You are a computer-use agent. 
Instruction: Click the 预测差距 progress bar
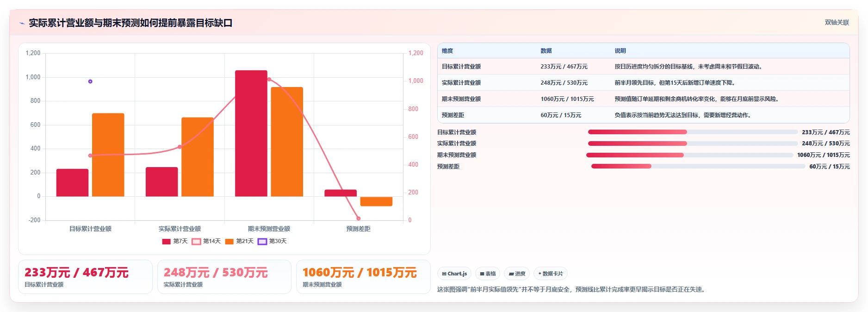pos(698,166)
